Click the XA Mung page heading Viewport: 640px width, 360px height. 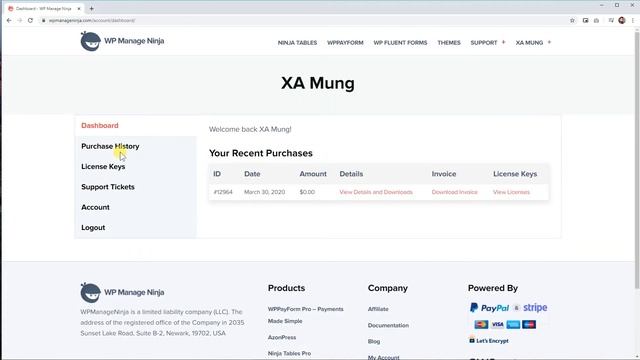(318, 83)
